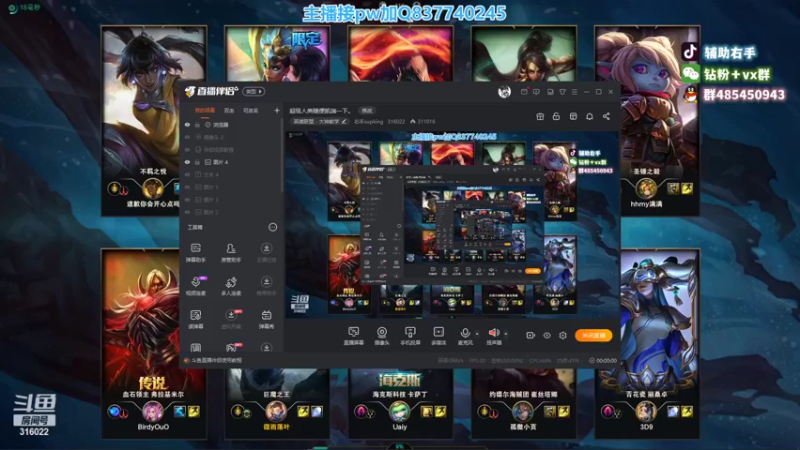Toggle lock on 图片 4 source

click(197, 162)
